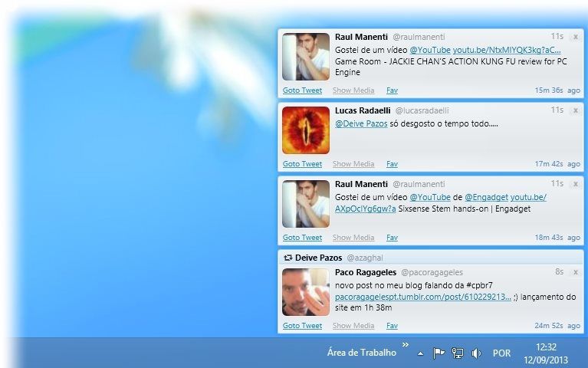Show hidden system tray icons
588x368 pixels.
tap(420, 353)
